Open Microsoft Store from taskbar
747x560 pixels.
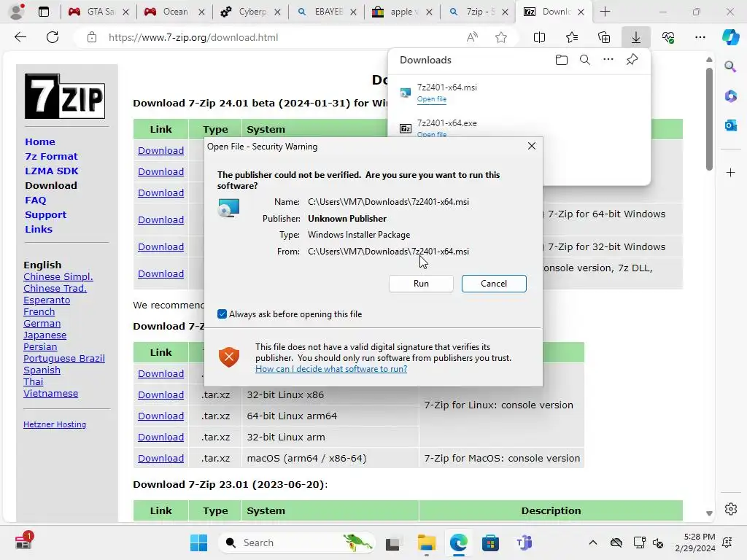[490, 542]
